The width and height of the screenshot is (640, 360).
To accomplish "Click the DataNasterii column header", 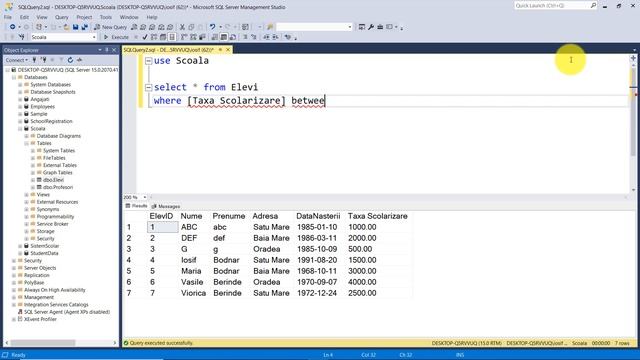I will coord(318,216).
